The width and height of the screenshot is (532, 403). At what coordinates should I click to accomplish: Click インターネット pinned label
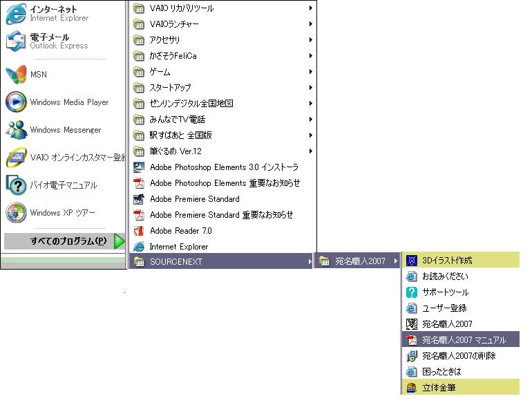pyautogui.click(x=54, y=9)
